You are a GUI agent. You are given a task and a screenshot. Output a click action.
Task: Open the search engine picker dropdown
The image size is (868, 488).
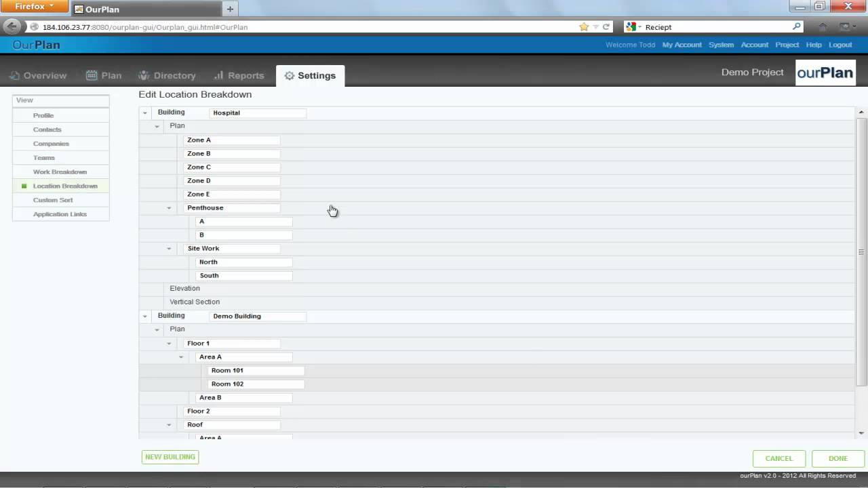tap(634, 27)
